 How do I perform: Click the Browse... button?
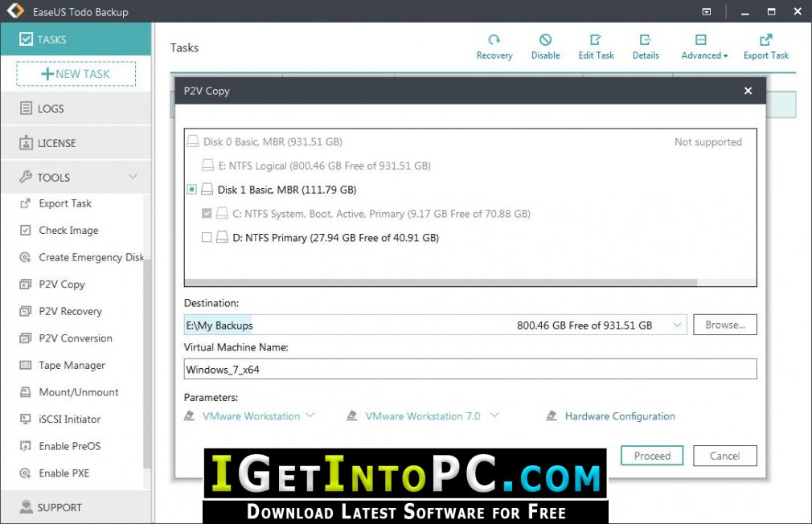pos(725,325)
